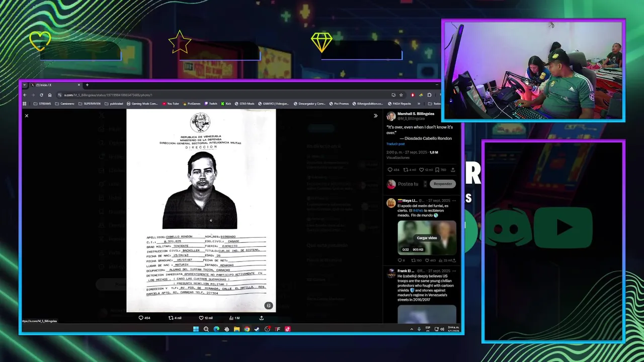The width and height of the screenshot is (644, 362).
Task: Open the PiviGames bookmark
Action: point(192,104)
